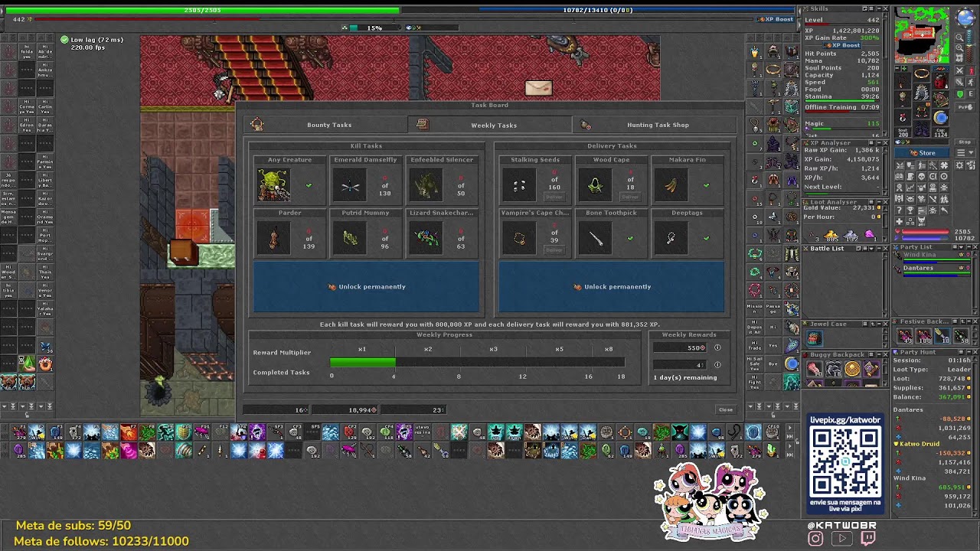Screen dimensions: 980x551
Task: Open the Store button
Action: 923,153
